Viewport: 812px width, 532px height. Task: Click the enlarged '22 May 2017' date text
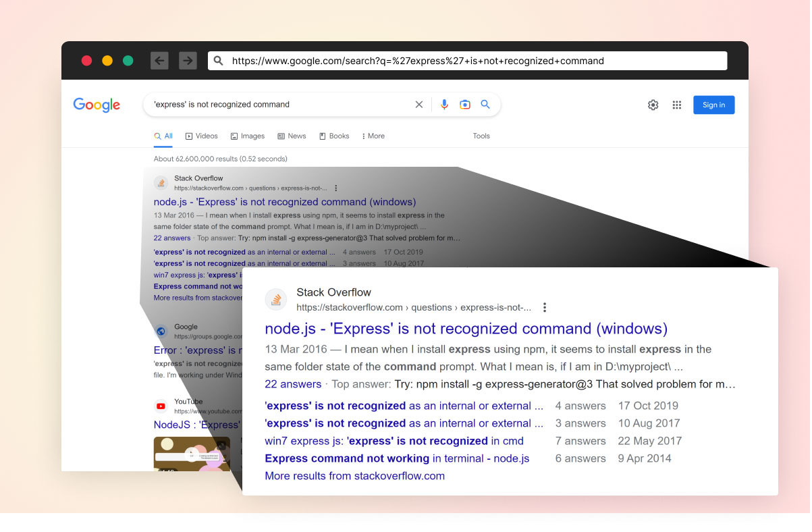tap(650, 441)
